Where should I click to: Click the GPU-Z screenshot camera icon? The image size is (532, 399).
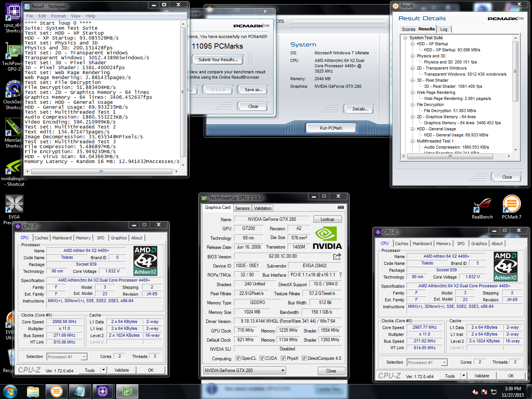click(x=340, y=207)
